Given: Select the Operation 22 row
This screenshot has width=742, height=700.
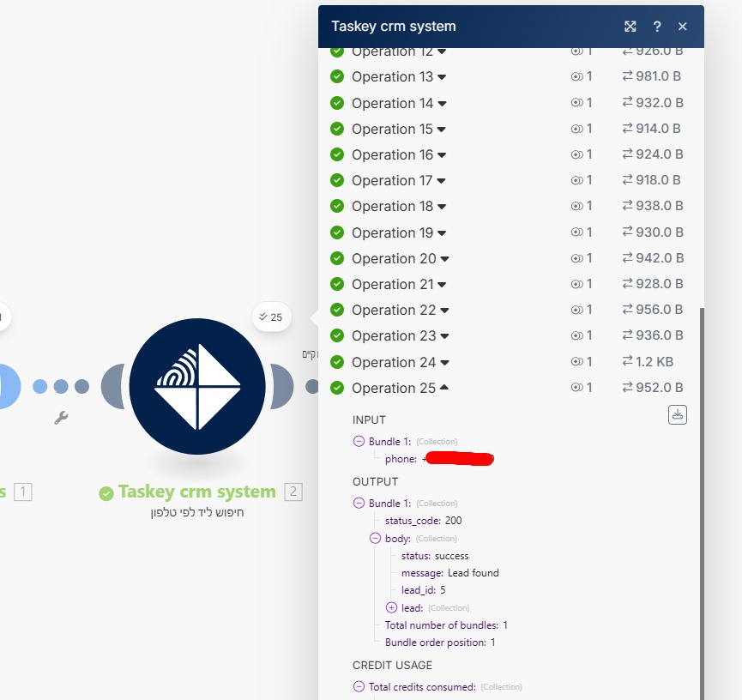Looking at the screenshot, I should click(x=394, y=310).
